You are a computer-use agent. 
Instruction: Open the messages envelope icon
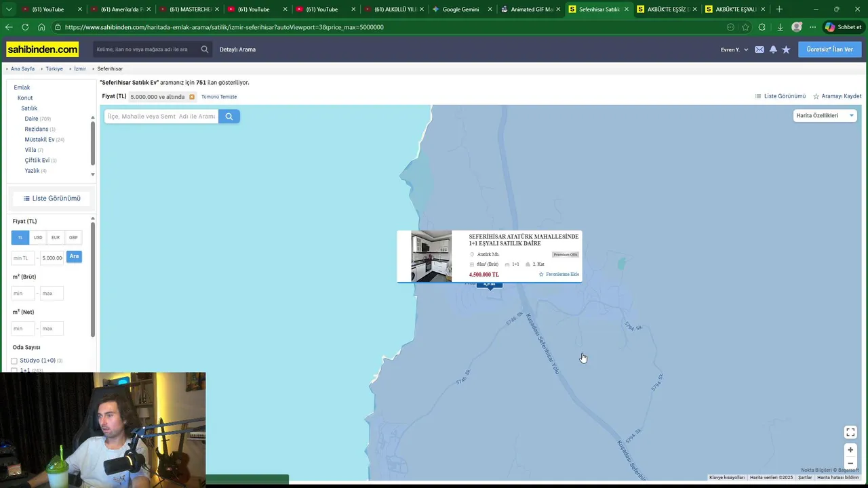pyautogui.click(x=759, y=49)
